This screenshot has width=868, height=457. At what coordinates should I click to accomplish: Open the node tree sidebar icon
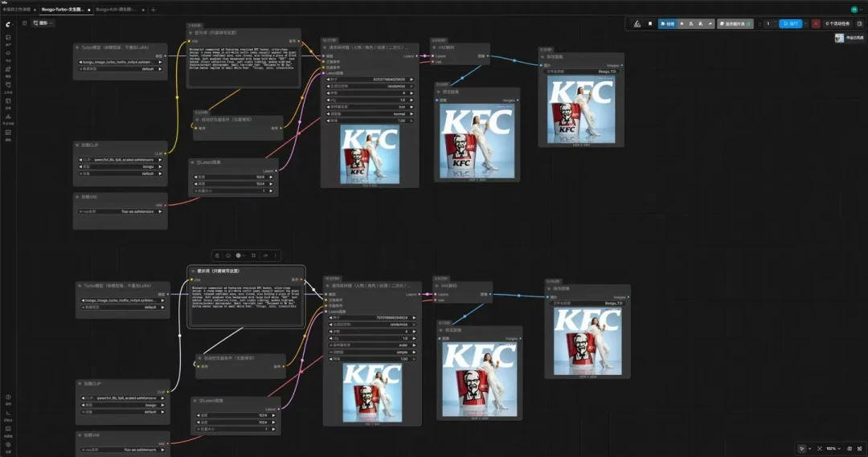click(x=8, y=116)
